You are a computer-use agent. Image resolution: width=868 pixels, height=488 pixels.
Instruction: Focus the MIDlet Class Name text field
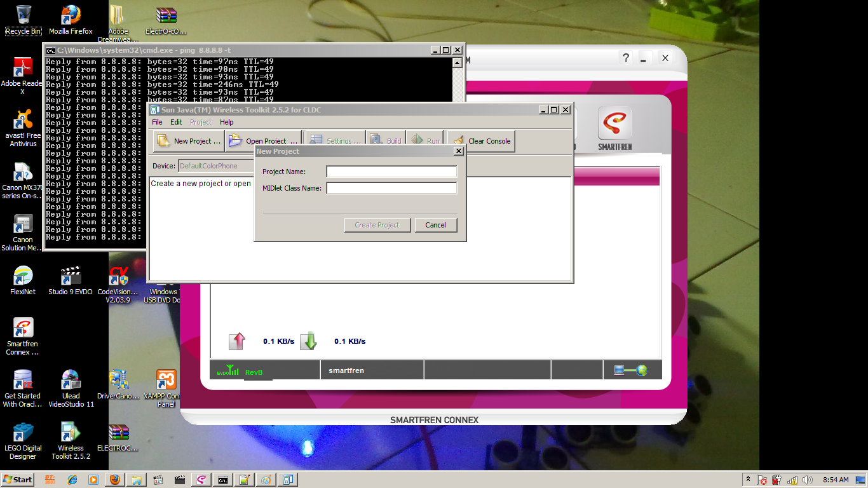[x=391, y=188]
